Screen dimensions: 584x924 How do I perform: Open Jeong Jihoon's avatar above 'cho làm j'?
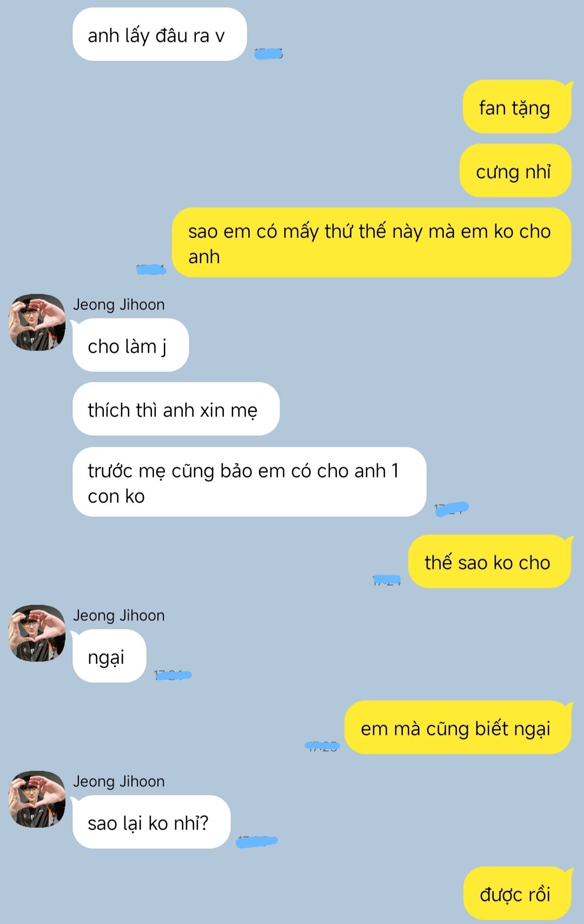pos(37,322)
